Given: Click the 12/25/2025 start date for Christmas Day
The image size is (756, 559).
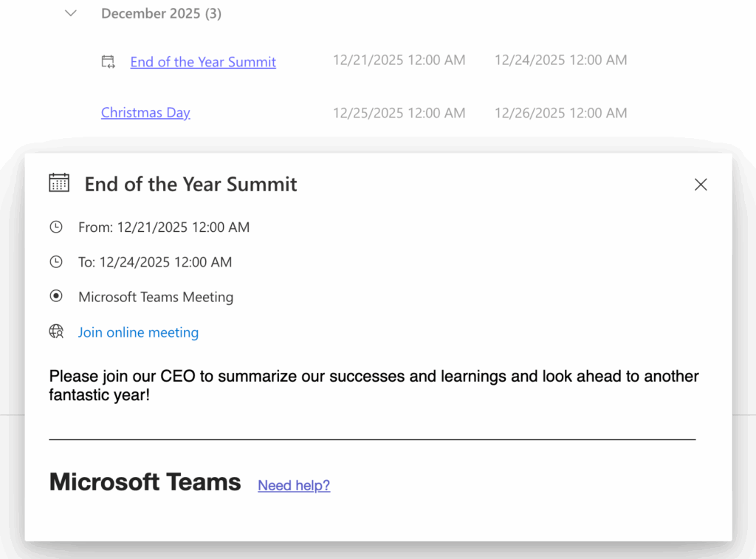Looking at the screenshot, I should coord(399,113).
